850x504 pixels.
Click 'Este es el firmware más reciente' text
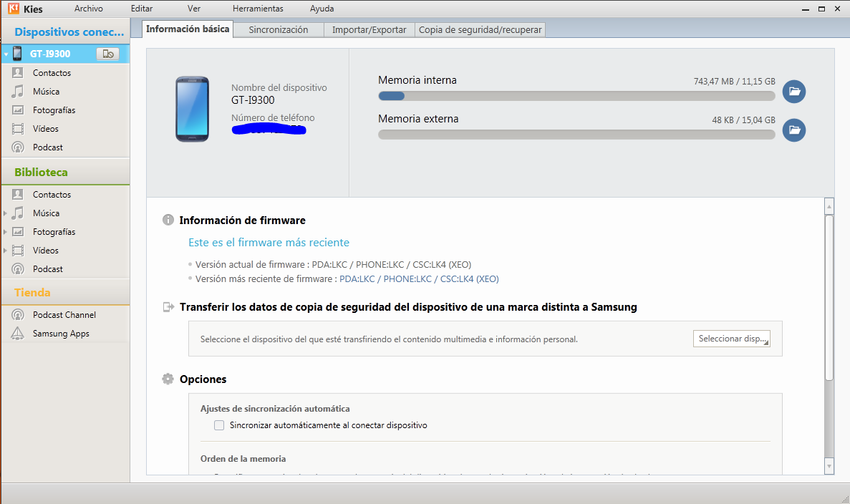(269, 243)
